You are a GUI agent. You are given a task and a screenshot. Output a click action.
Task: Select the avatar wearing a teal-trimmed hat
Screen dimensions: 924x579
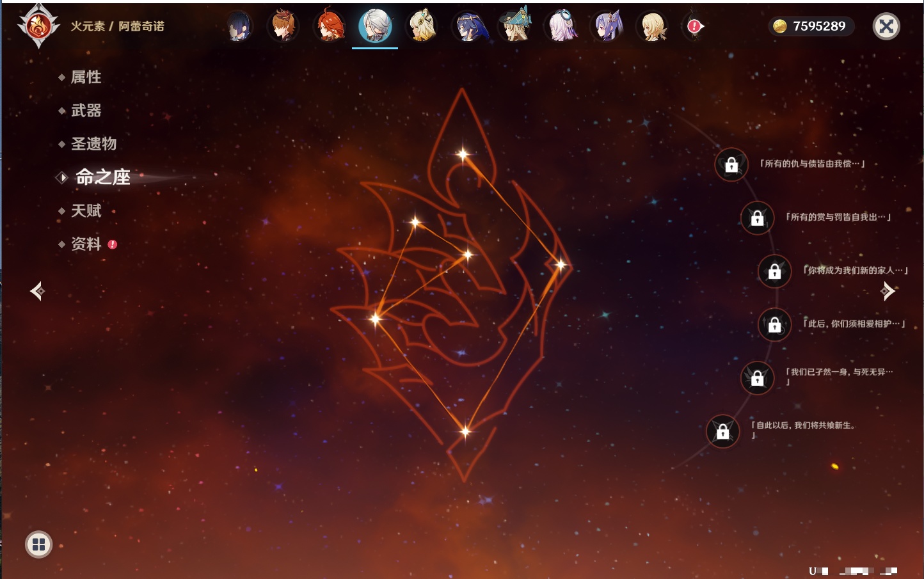(x=515, y=26)
